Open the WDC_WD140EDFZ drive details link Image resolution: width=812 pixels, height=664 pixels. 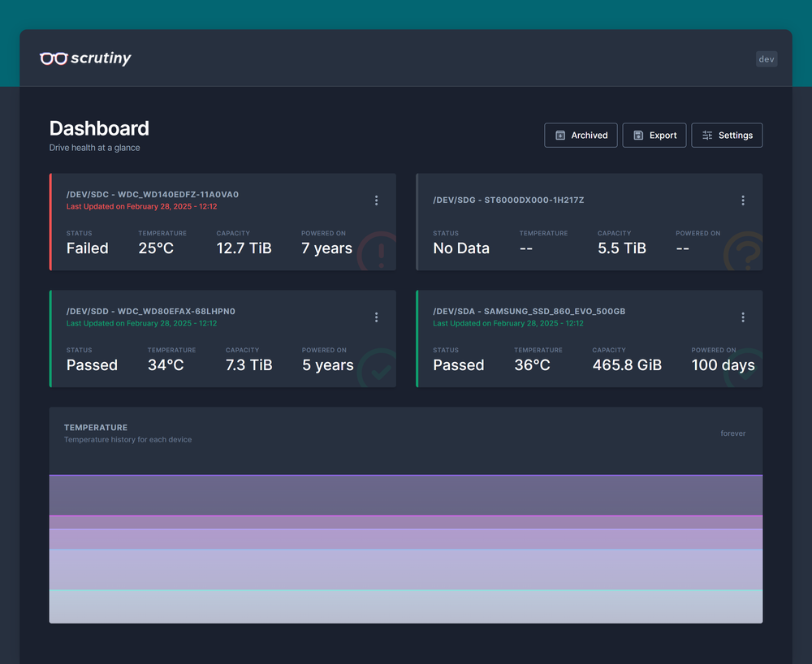click(153, 195)
